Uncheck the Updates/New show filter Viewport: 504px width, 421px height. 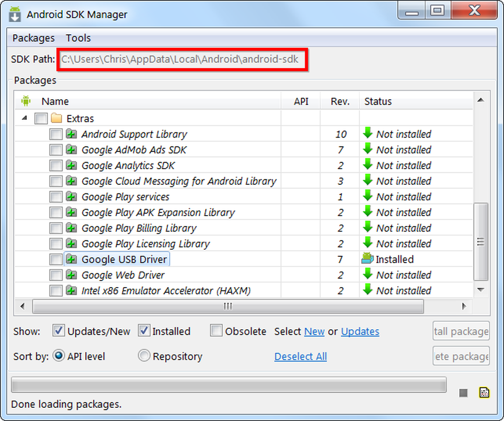click(x=58, y=330)
